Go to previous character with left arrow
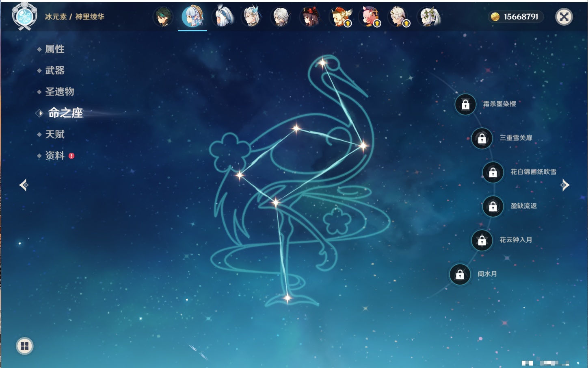 coord(24,185)
